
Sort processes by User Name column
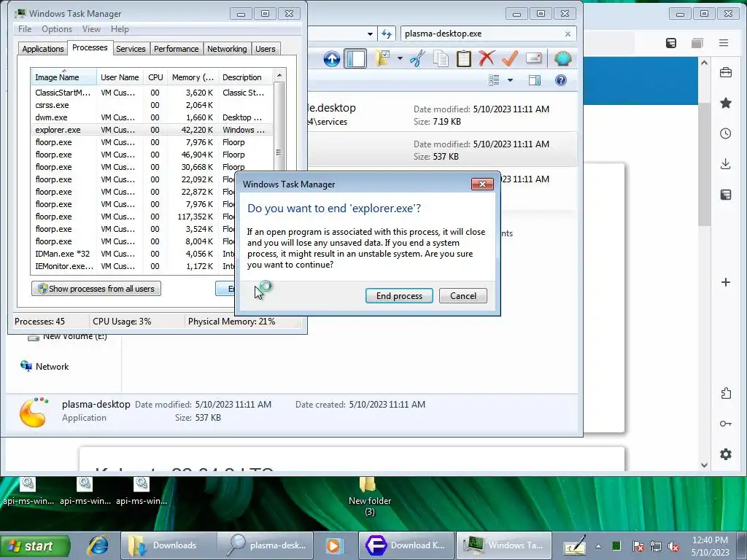point(120,77)
